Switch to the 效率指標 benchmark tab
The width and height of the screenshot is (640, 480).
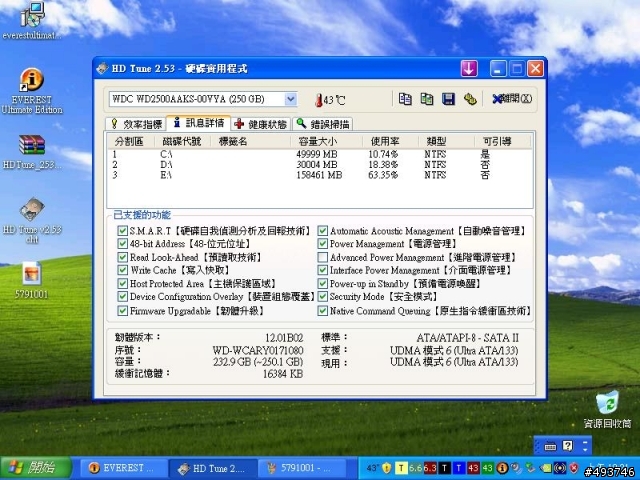coord(137,124)
